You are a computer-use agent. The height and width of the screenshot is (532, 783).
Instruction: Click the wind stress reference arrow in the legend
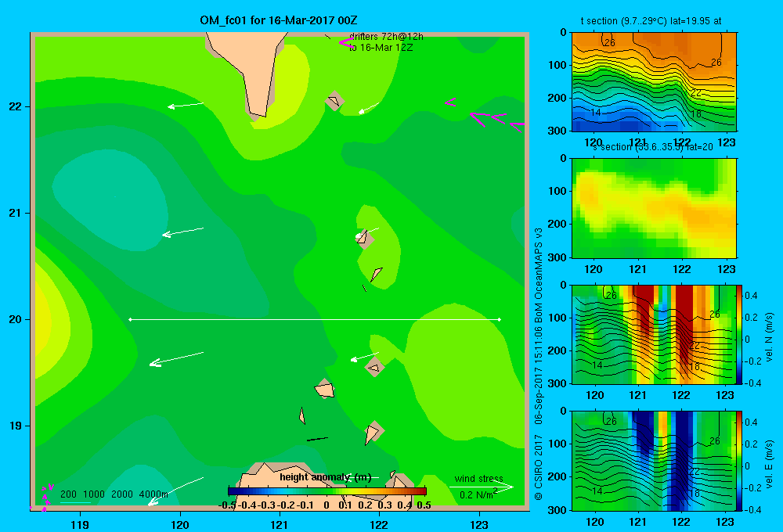click(481, 487)
